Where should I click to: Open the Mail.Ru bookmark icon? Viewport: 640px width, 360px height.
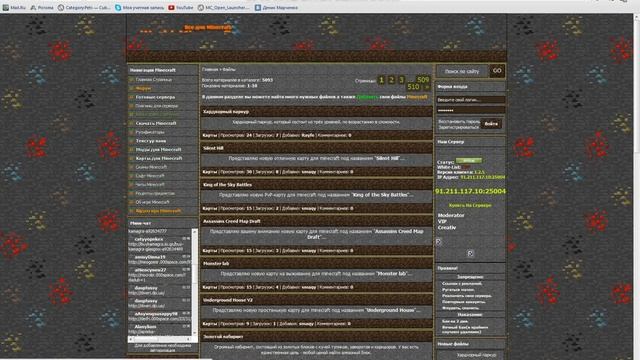pos(5,7)
